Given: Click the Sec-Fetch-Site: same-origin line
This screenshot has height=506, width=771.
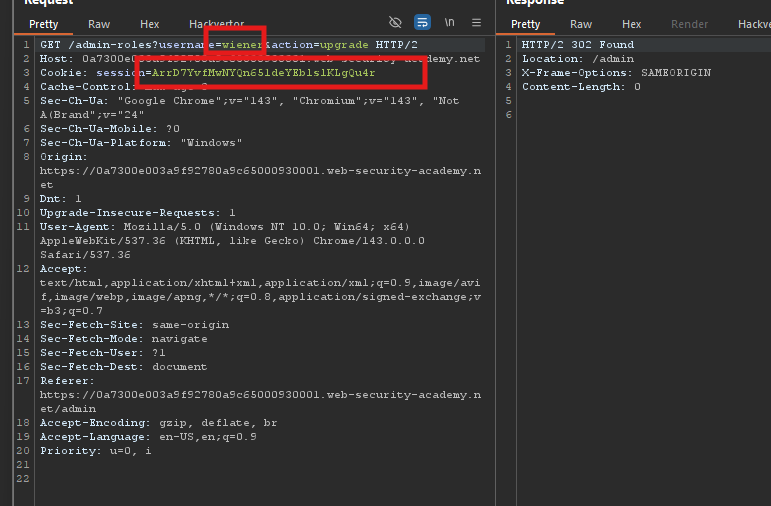Looking at the screenshot, I should tap(134, 325).
